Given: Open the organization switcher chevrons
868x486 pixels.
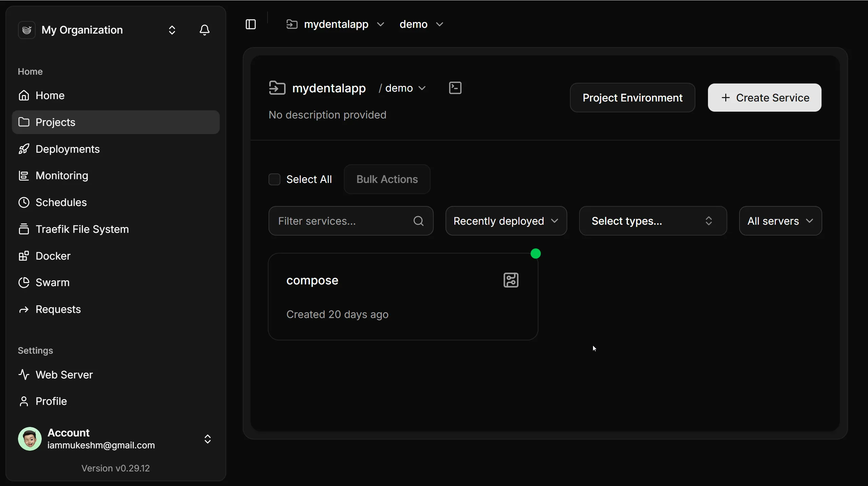Looking at the screenshot, I should tap(172, 30).
